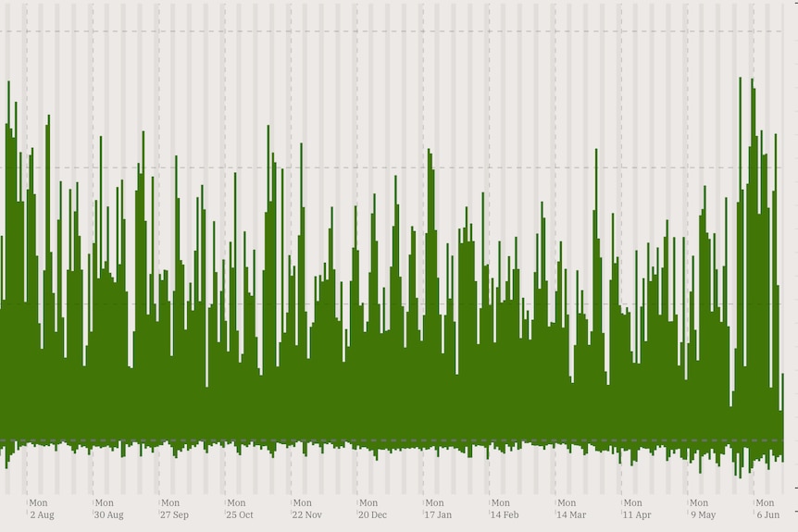Screen dimensions: 798x532
Task: Click the Mon 20 Dec axis label
Action: pos(372,509)
